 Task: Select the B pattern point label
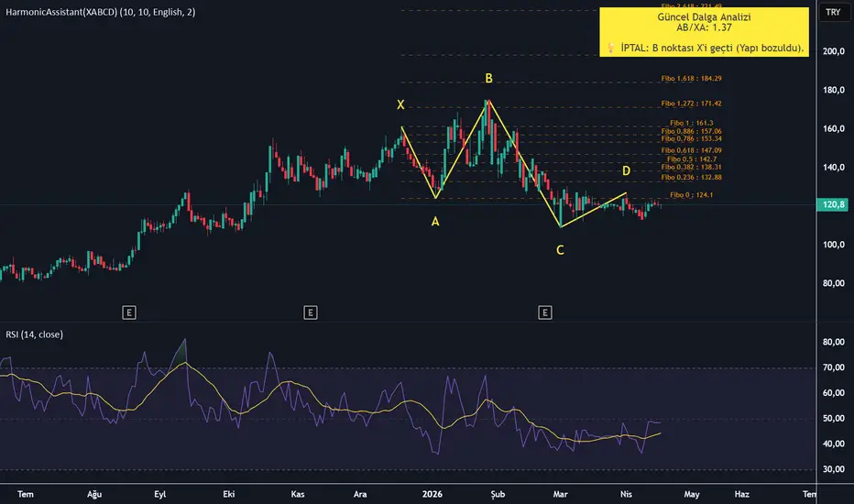coord(488,79)
